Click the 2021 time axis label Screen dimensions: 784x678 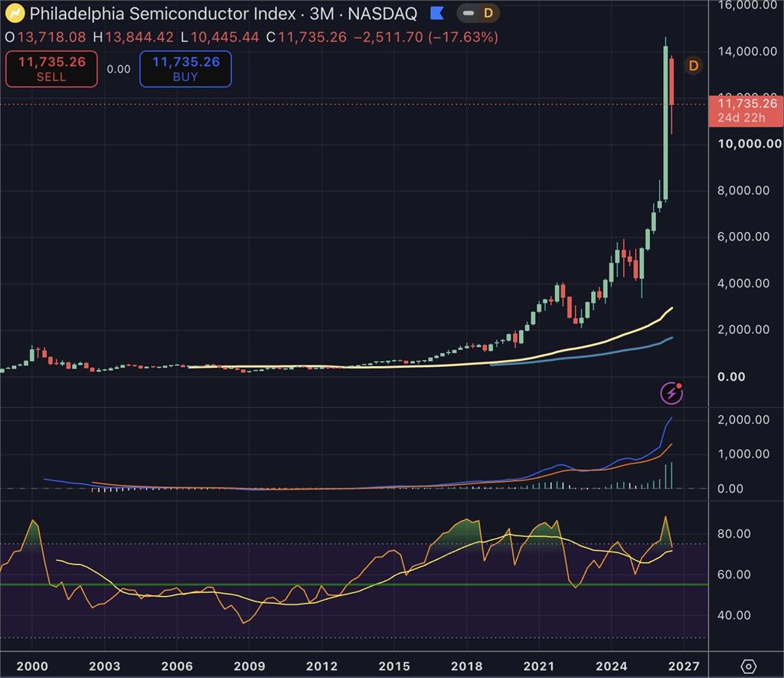[x=538, y=666]
